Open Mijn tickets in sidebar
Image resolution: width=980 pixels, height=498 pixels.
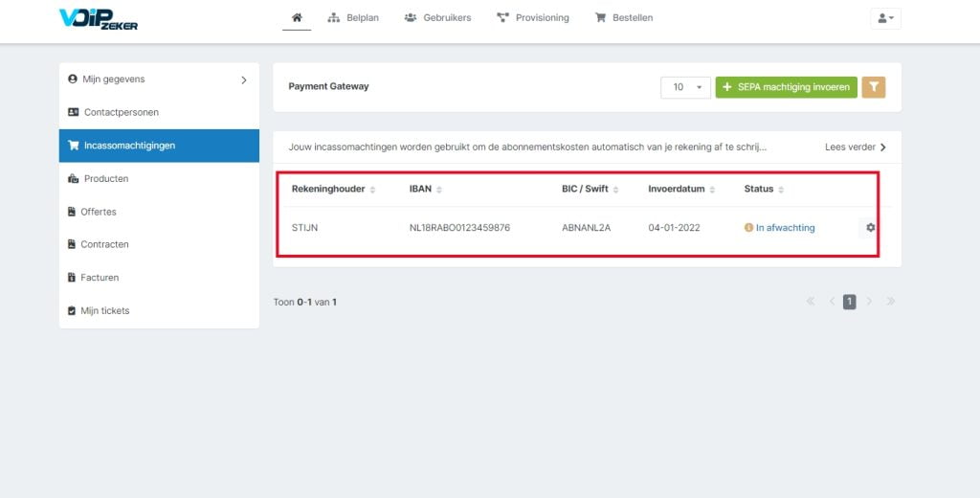click(x=160, y=311)
